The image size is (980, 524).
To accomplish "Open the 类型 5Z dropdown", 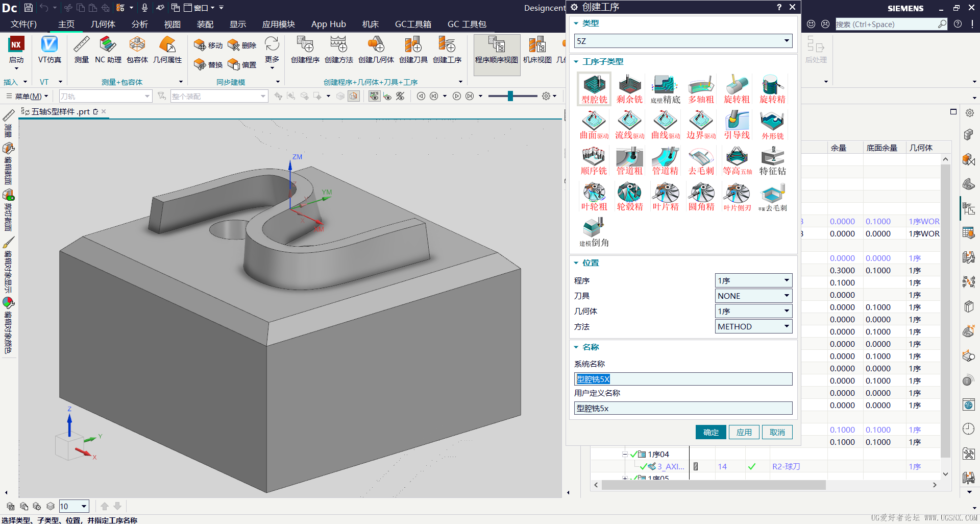I will click(x=786, y=41).
